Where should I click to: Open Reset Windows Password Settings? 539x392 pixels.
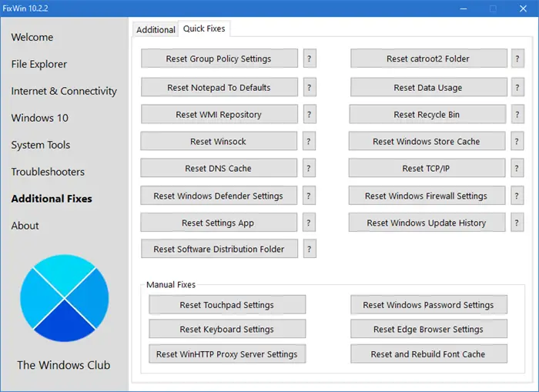[x=429, y=305]
